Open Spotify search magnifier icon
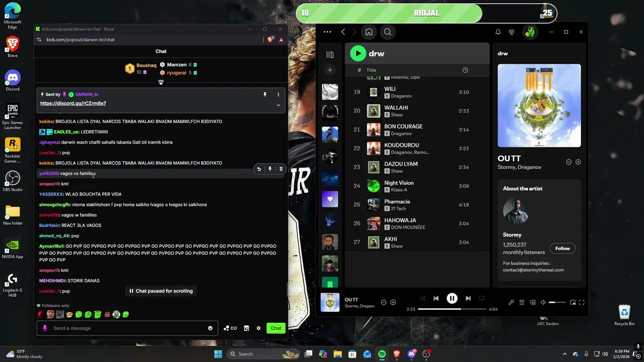This screenshot has width=644, height=362. [387, 32]
